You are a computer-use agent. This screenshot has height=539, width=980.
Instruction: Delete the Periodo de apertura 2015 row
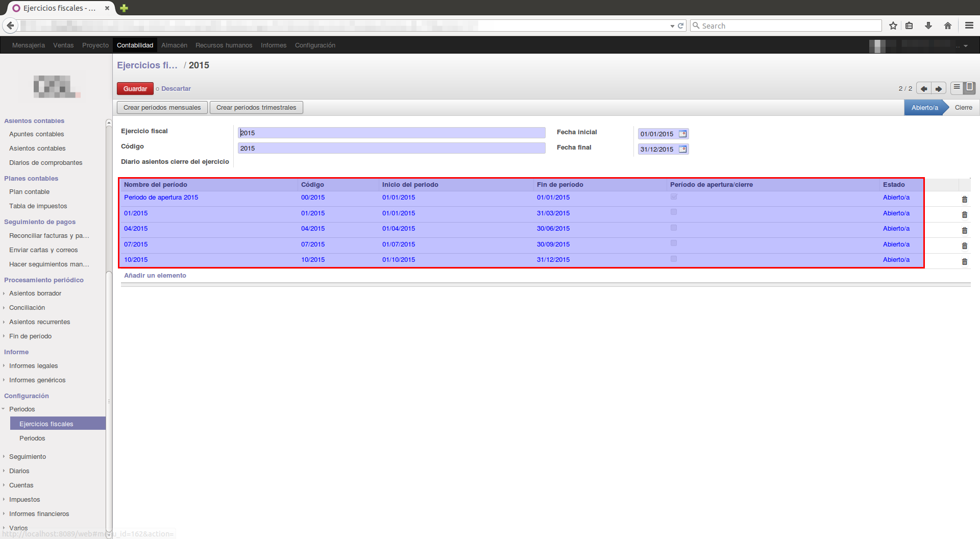(964, 200)
